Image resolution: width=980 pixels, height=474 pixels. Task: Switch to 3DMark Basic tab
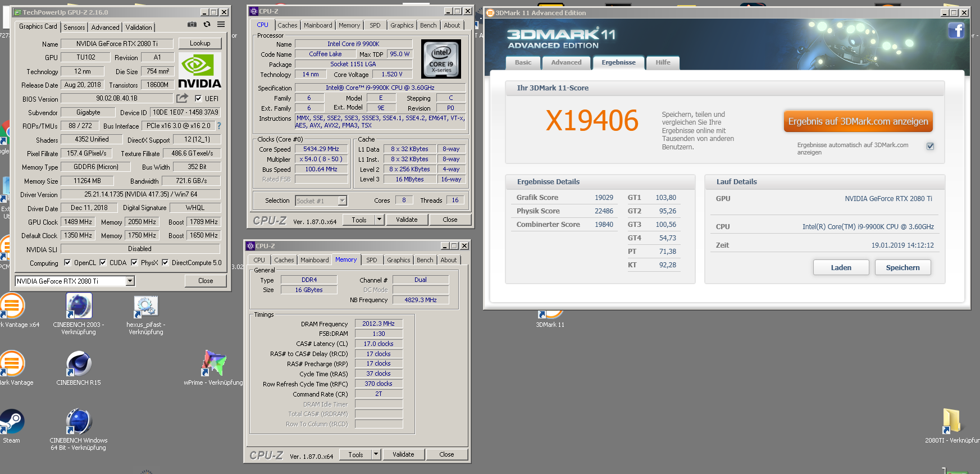tap(523, 62)
